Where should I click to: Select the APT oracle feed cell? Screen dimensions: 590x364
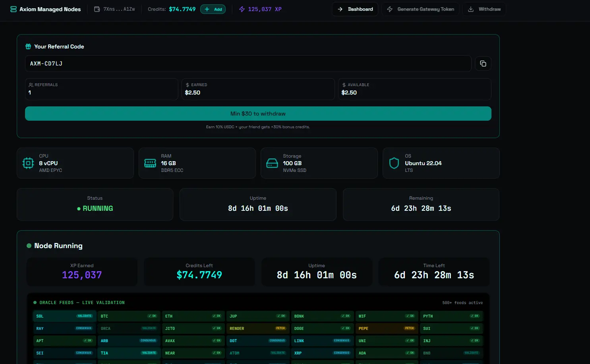tap(64, 341)
